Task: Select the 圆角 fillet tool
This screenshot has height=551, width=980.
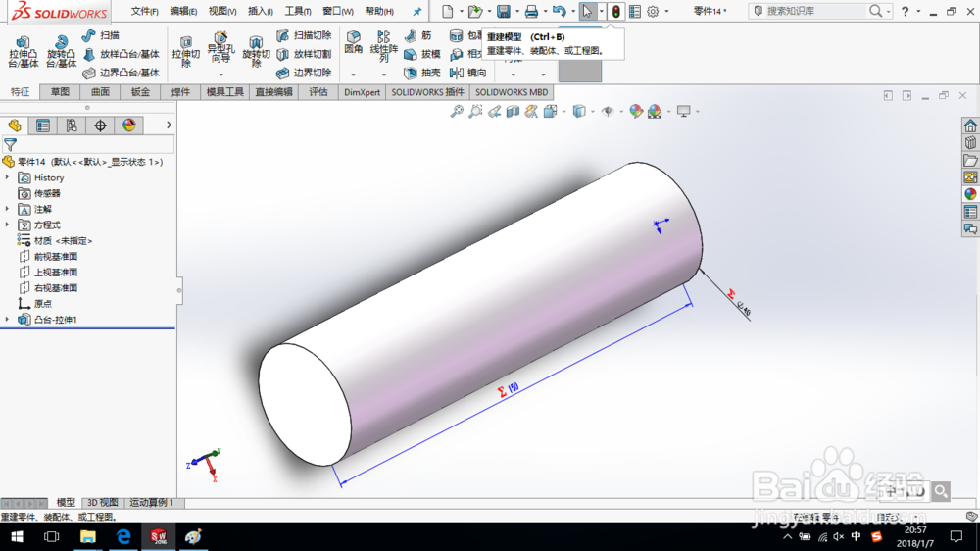Action: pos(353,42)
